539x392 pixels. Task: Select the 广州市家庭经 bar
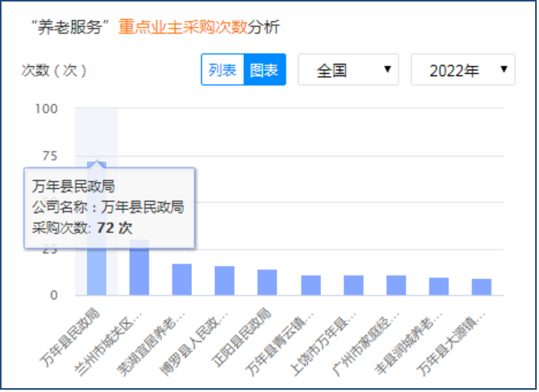point(396,285)
